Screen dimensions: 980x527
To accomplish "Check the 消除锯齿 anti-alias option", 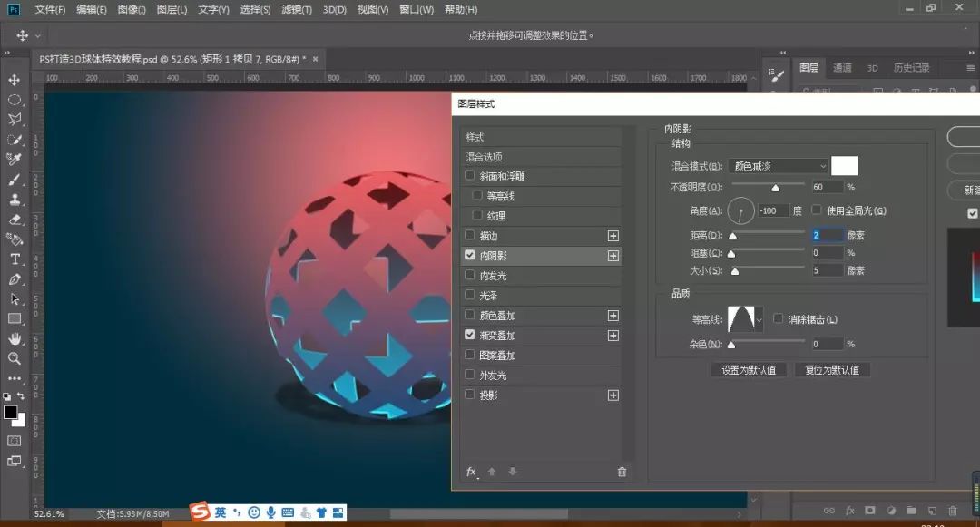I will 778,318.
